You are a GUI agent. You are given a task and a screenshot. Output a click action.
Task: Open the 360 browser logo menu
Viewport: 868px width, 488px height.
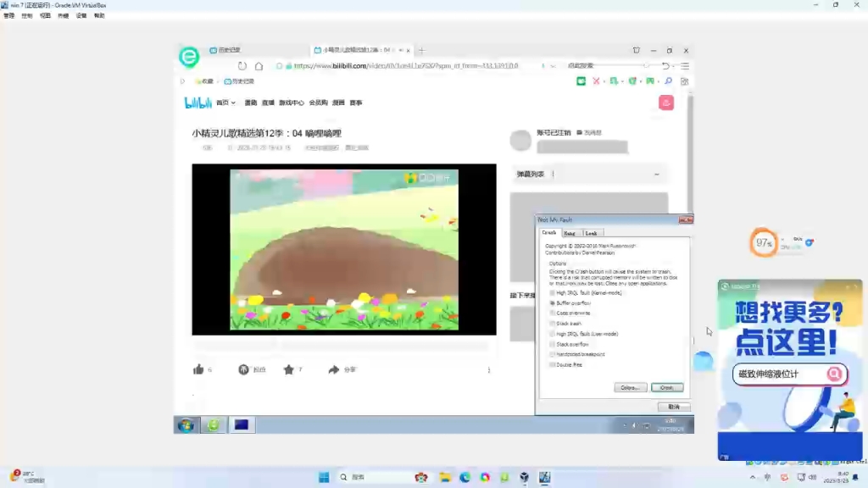189,57
